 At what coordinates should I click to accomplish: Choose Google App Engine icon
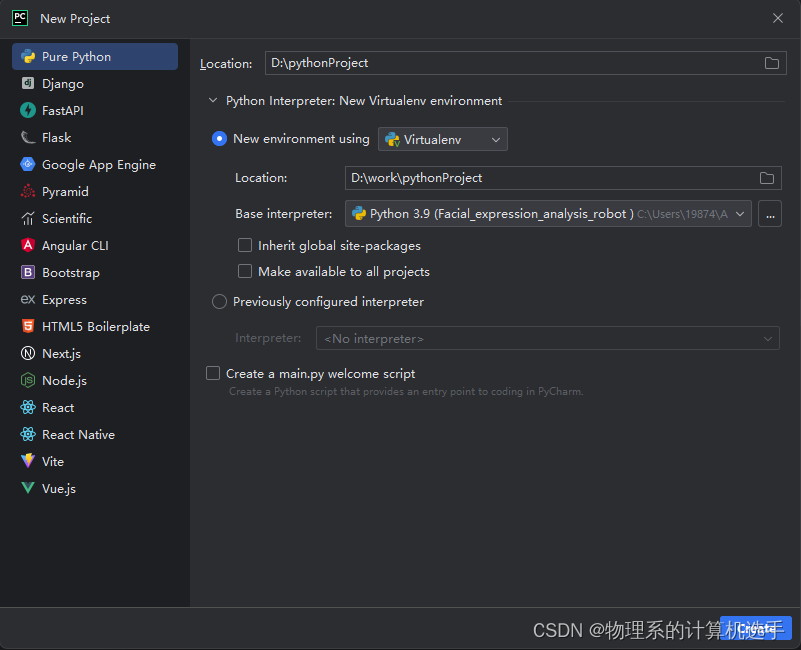28,165
